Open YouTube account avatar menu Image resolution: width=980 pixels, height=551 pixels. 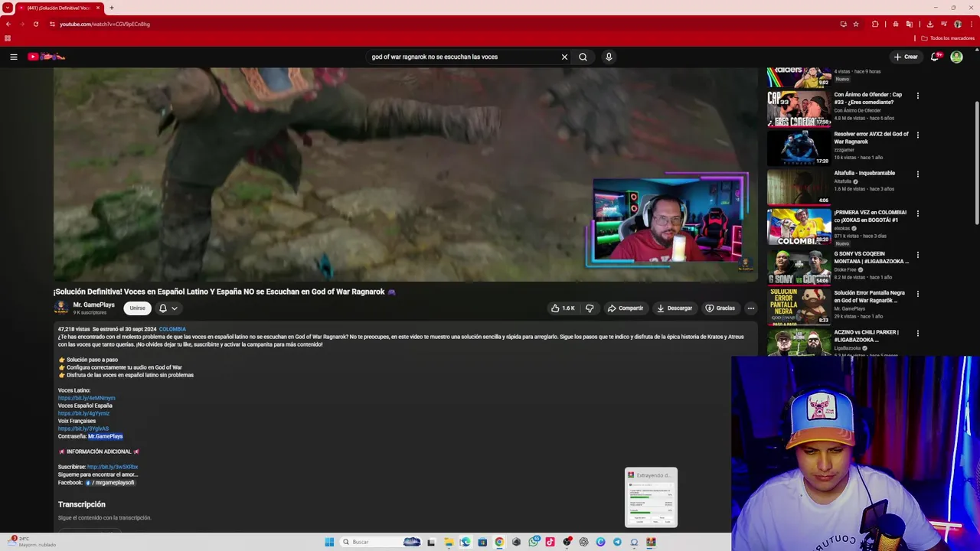tap(956, 57)
